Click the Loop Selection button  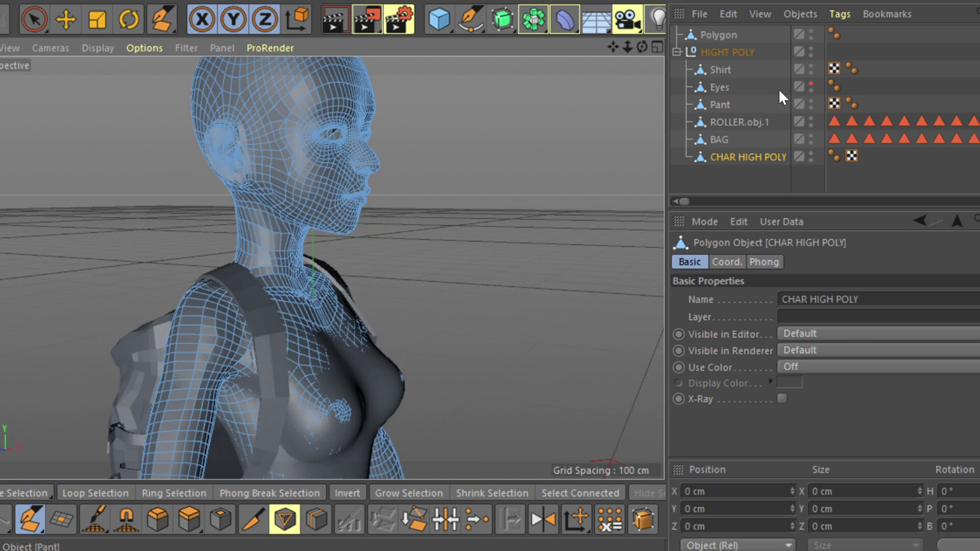coord(95,493)
